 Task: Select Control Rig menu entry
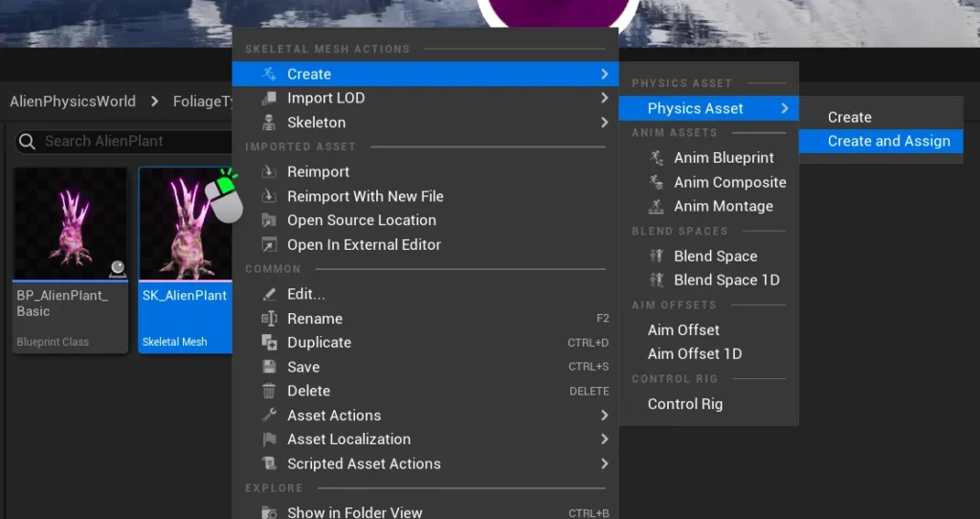(x=684, y=404)
